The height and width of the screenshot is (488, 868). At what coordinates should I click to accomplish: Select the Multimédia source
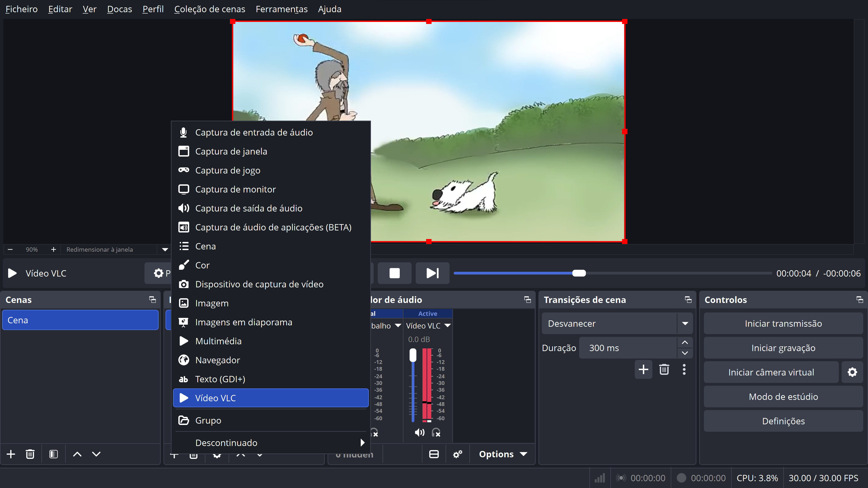[271, 341]
